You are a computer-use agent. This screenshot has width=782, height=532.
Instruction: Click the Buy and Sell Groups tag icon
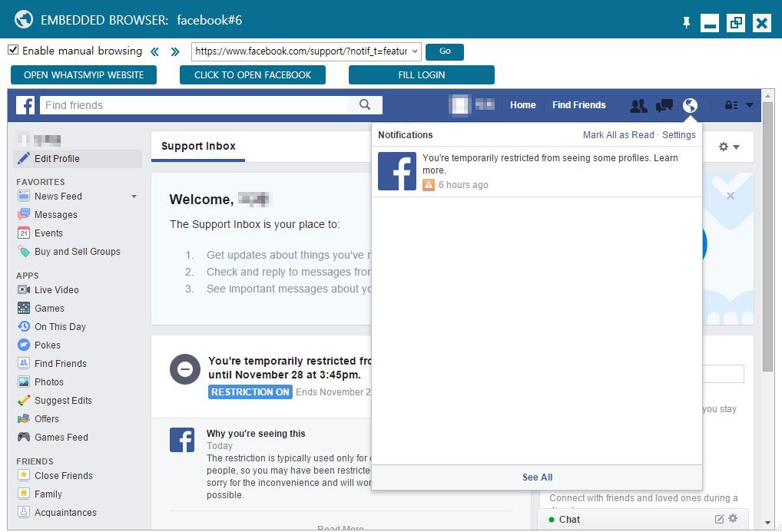tap(24, 251)
